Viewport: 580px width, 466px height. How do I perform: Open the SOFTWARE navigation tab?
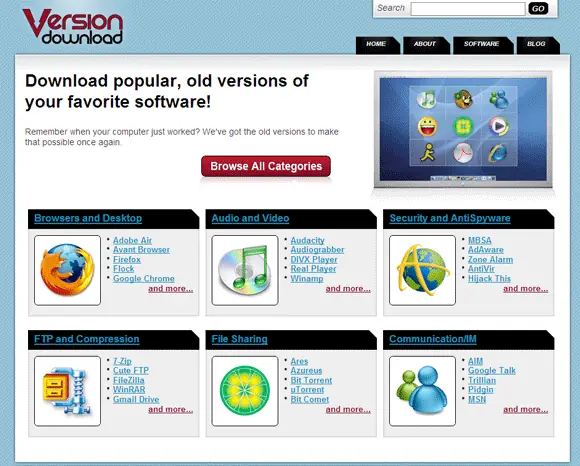point(482,44)
